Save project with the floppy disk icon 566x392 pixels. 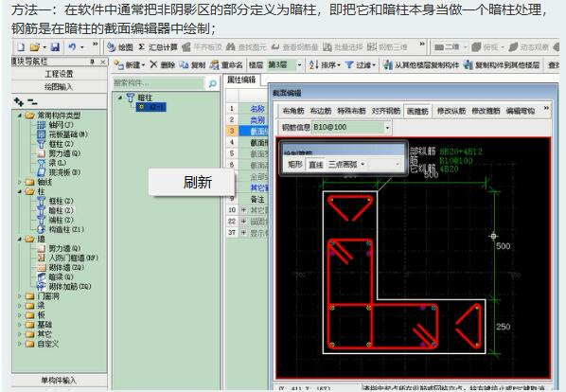pyautogui.click(x=55, y=47)
